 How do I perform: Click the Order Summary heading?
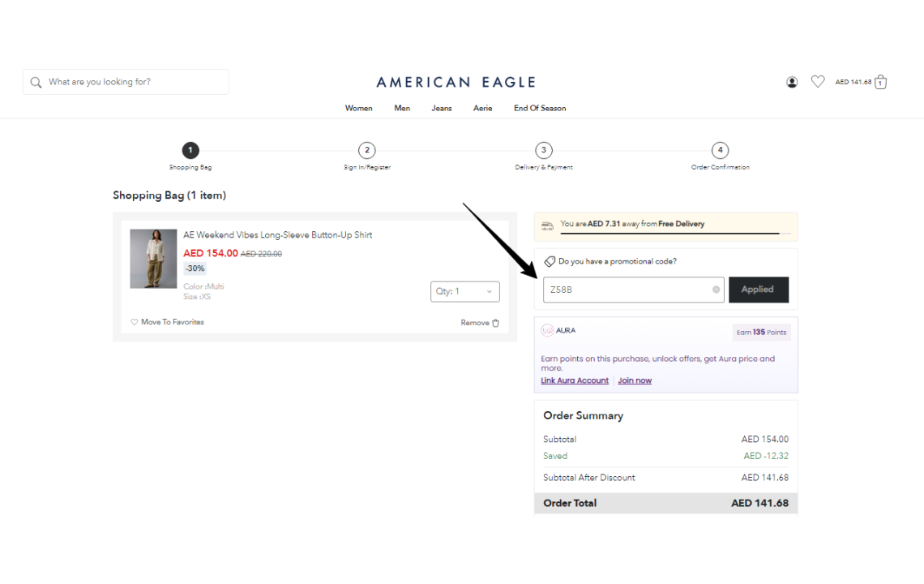[x=583, y=416]
